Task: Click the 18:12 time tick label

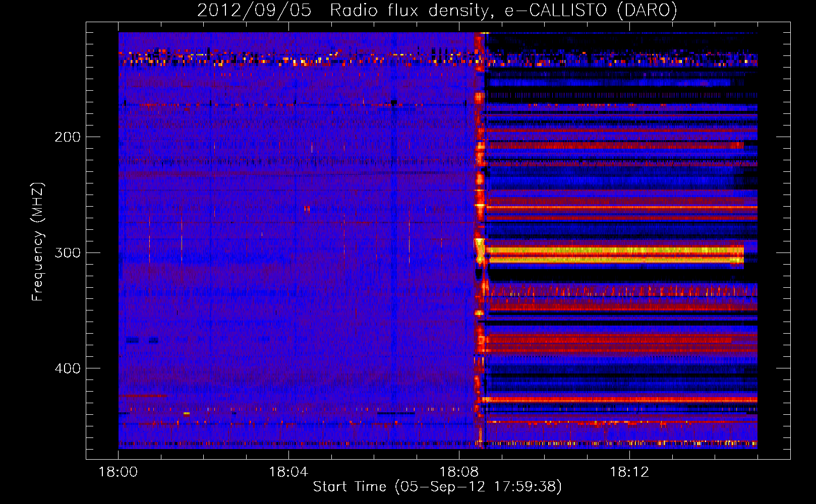Action: tap(629, 472)
